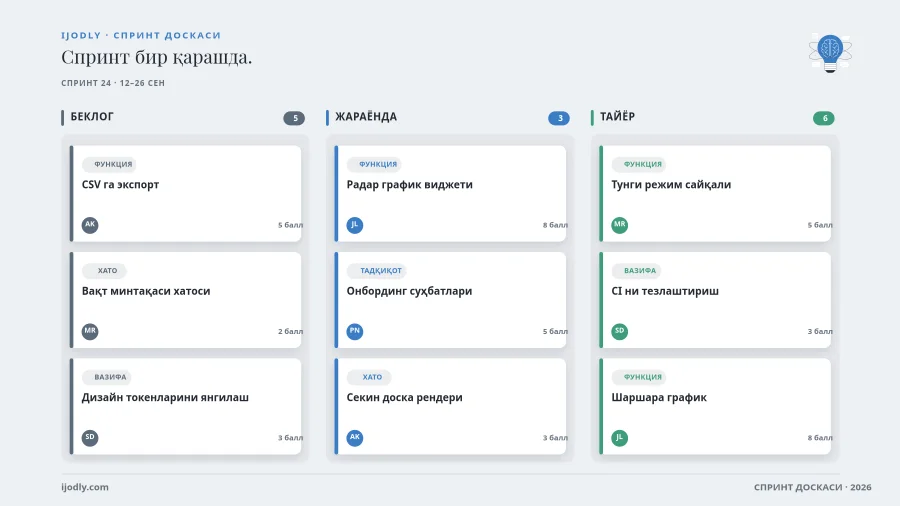Open the ijodly.com footer link
Screen dimensions: 900x506
click(85, 487)
